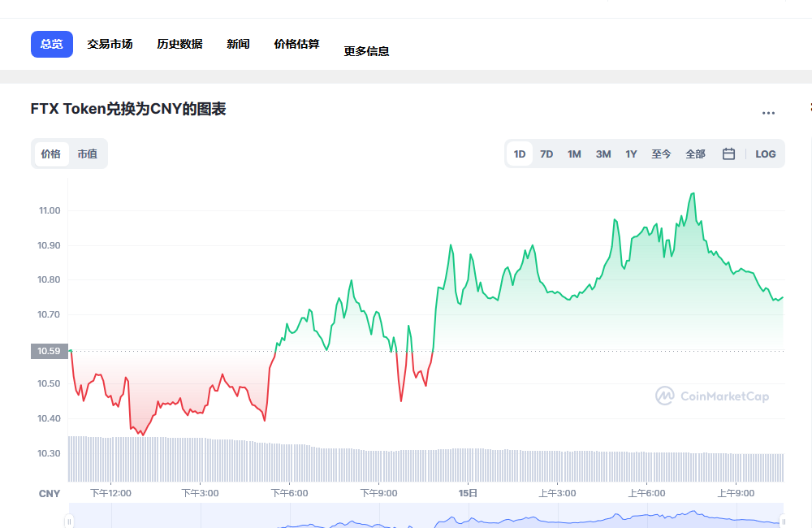Select the 至今 time range
This screenshot has height=528, width=812.
pos(661,154)
